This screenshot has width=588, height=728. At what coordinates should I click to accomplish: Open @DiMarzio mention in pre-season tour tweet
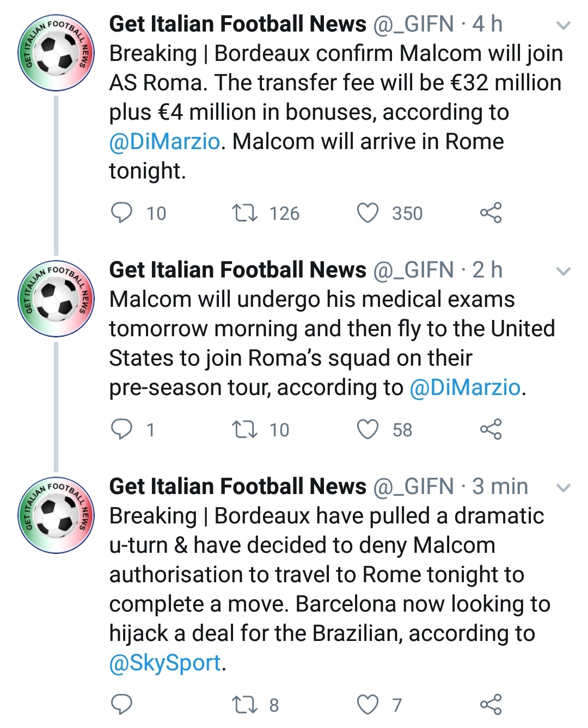(465, 387)
